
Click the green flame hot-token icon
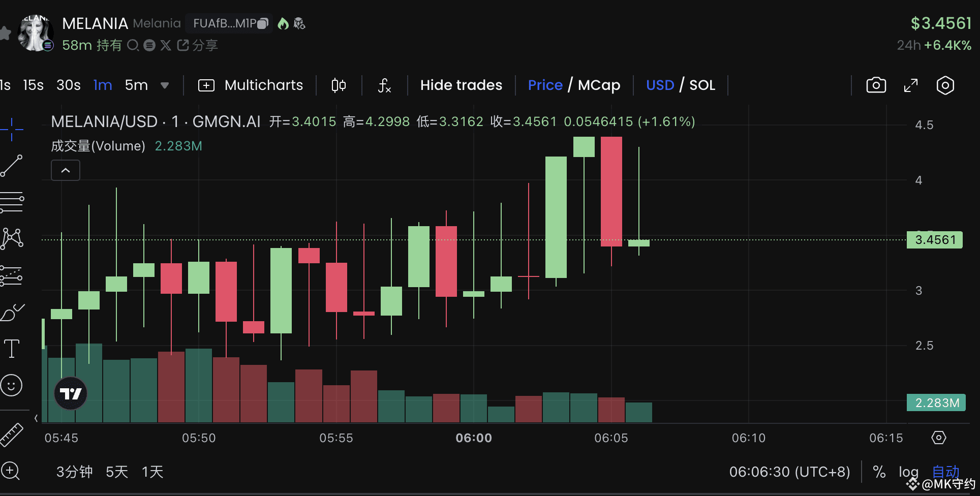(x=283, y=23)
